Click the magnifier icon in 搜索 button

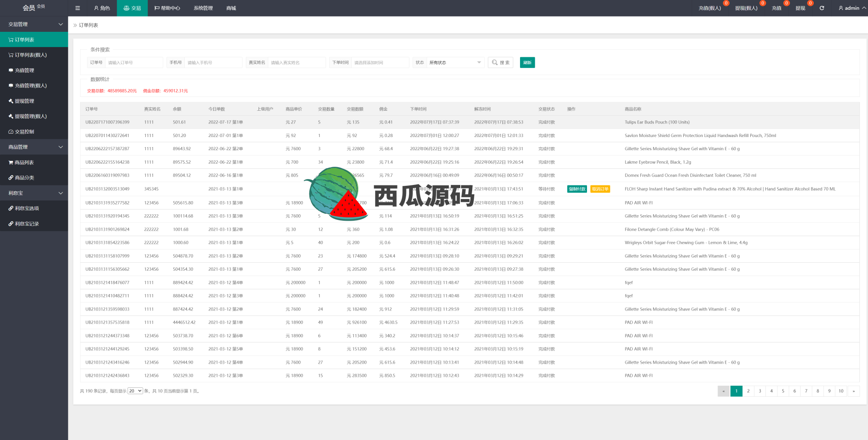point(495,62)
